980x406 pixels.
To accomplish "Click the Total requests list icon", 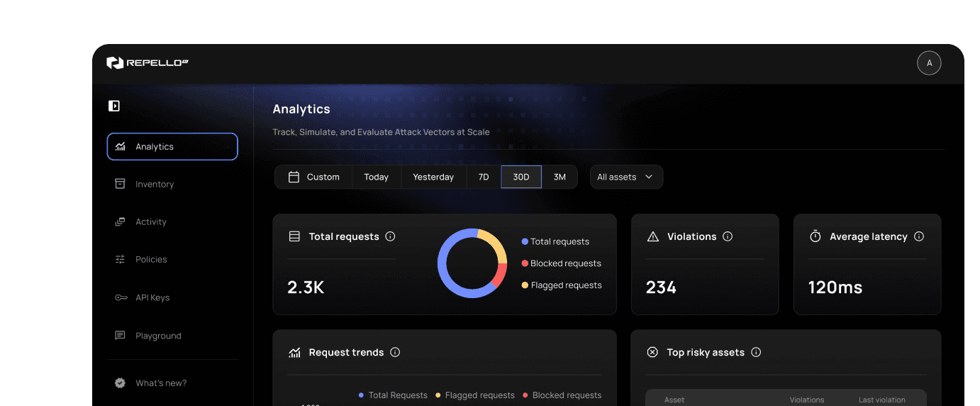I will tap(294, 237).
